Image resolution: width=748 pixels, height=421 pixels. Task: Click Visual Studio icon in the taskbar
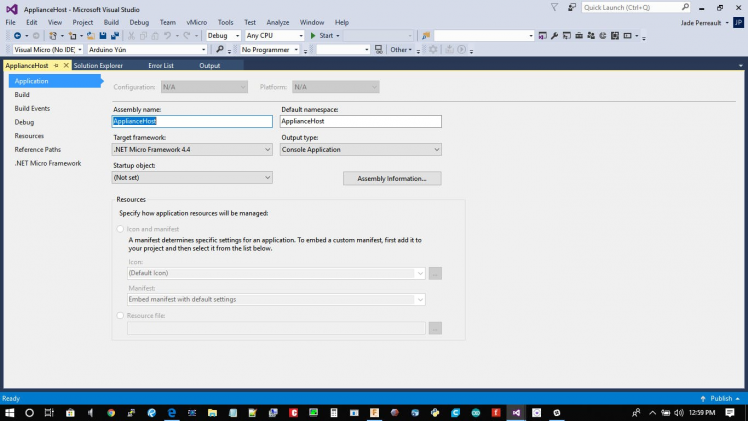(x=516, y=412)
